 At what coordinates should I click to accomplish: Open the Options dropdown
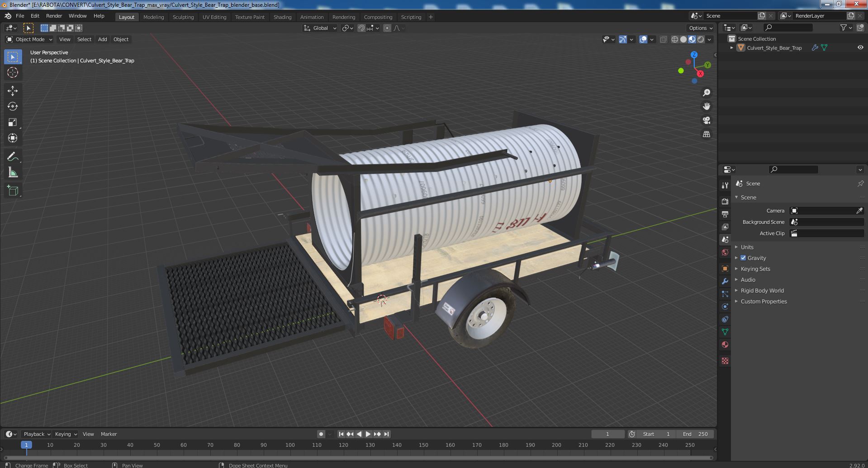point(701,28)
